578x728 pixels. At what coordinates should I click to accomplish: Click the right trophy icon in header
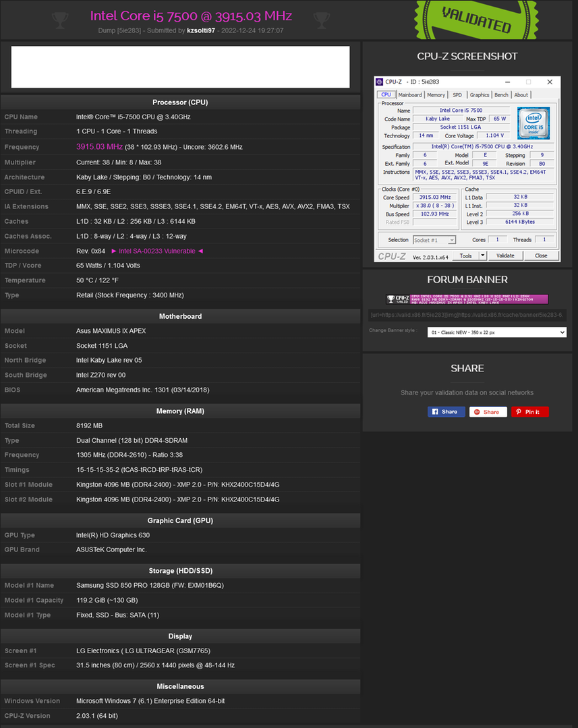point(322,20)
